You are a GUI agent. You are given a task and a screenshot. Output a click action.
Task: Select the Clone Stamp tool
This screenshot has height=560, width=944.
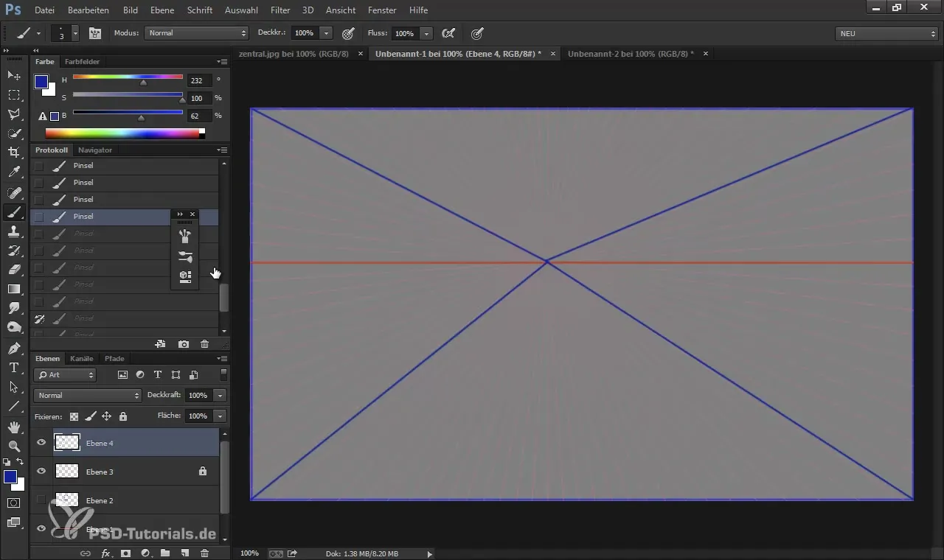[x=14, y=231]
